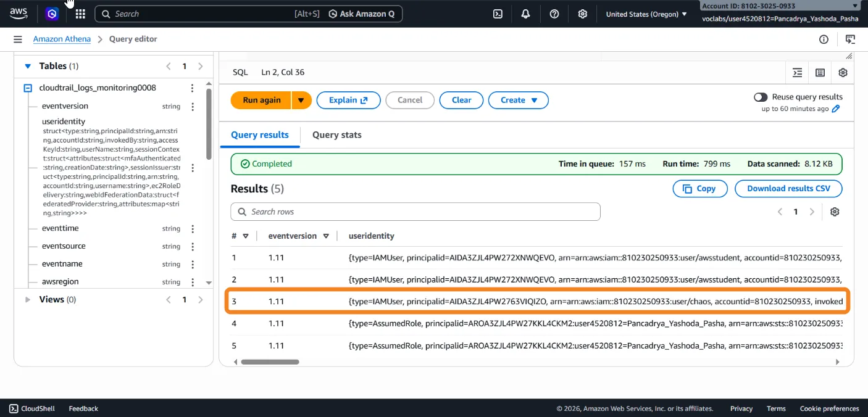Expand the Views section
This screenshot has height=417, width=868.
pyautogui.click(x=27, y=300)
